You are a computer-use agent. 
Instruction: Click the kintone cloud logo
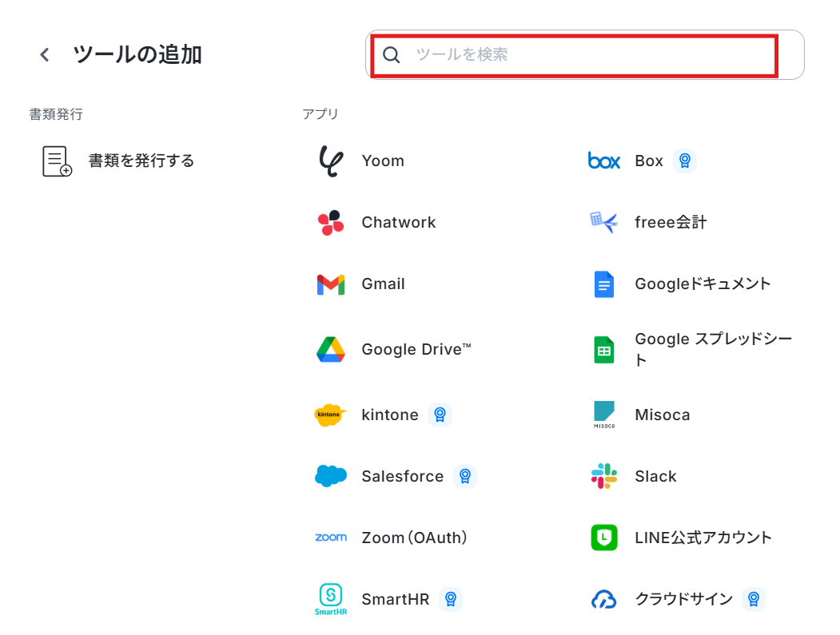[x=331, y=415]
